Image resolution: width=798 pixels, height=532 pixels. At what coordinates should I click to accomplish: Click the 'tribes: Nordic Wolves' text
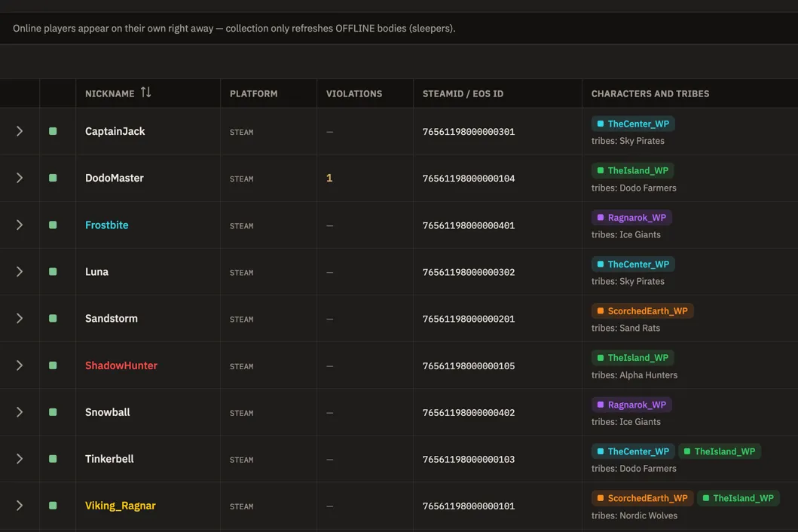pyautogui.click(x=634, y=515)
